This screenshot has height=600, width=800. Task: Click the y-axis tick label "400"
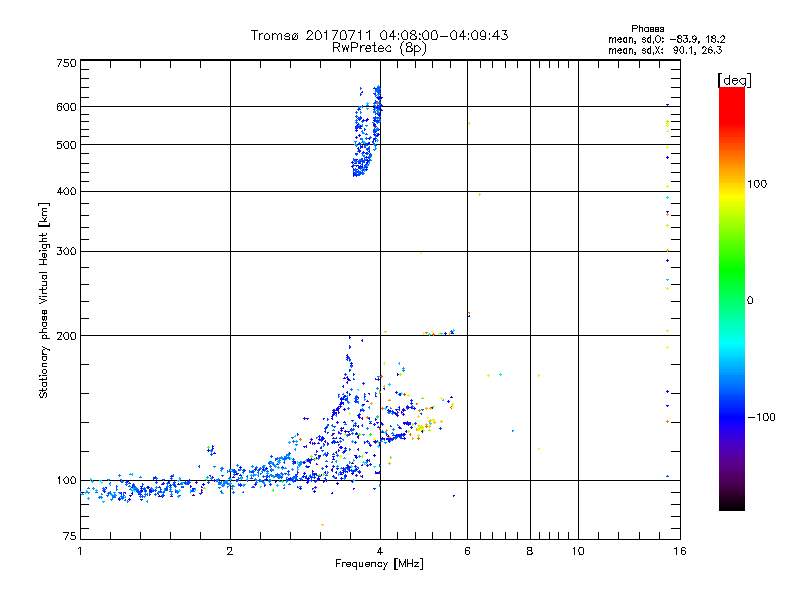coord(66,191)
